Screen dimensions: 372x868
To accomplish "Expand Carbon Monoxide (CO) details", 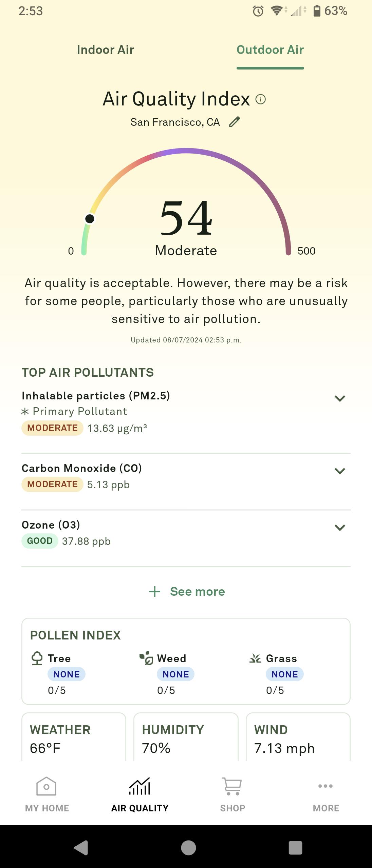I will click(x=340, y=471).
